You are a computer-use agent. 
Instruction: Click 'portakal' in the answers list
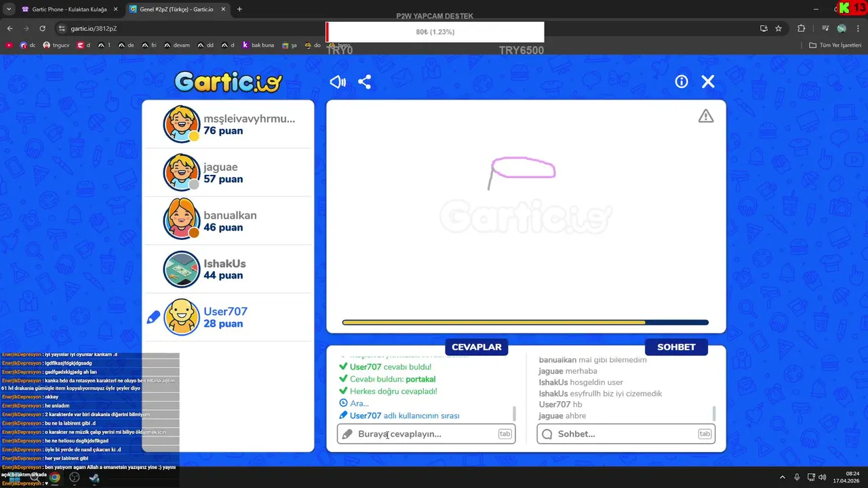pyautogui.click(x=420, y=379)
